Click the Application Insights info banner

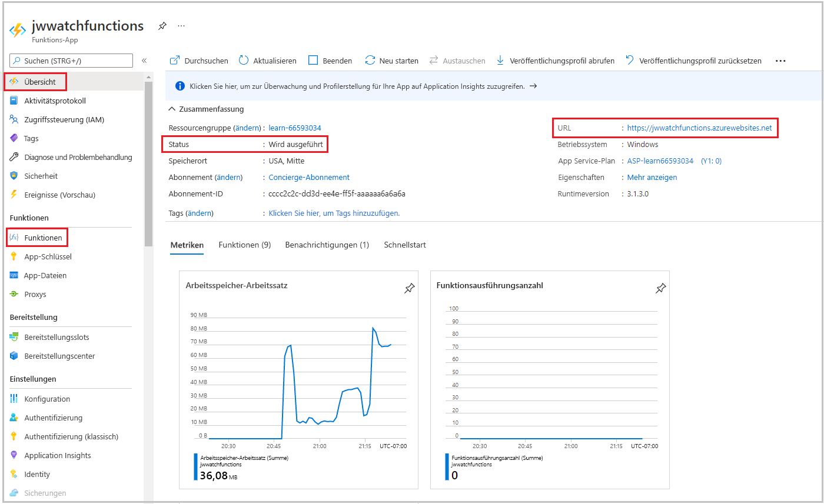[494, 86]
